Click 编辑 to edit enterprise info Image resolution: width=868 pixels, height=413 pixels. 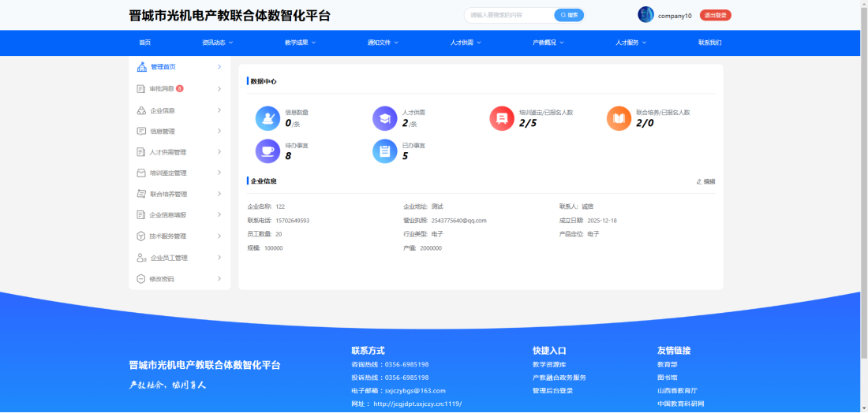pyautogui.click(x=705, y=181)
